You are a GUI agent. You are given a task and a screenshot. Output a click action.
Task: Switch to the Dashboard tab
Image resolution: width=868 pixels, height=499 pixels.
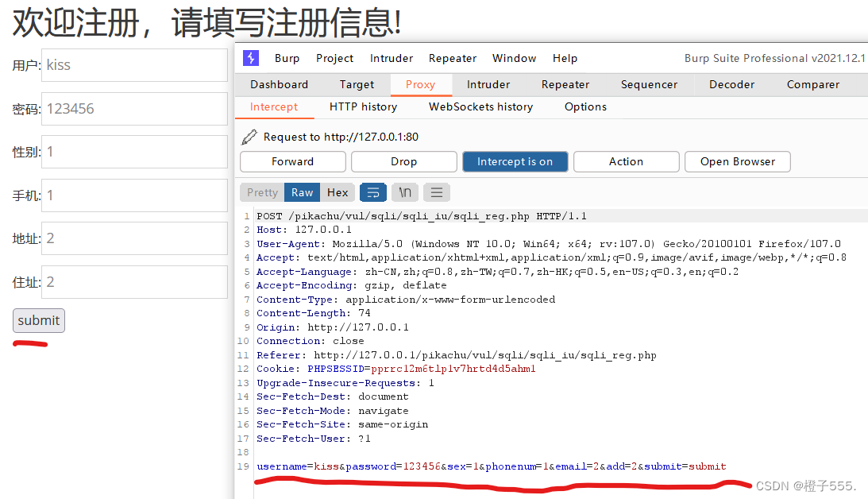[279, 85]
